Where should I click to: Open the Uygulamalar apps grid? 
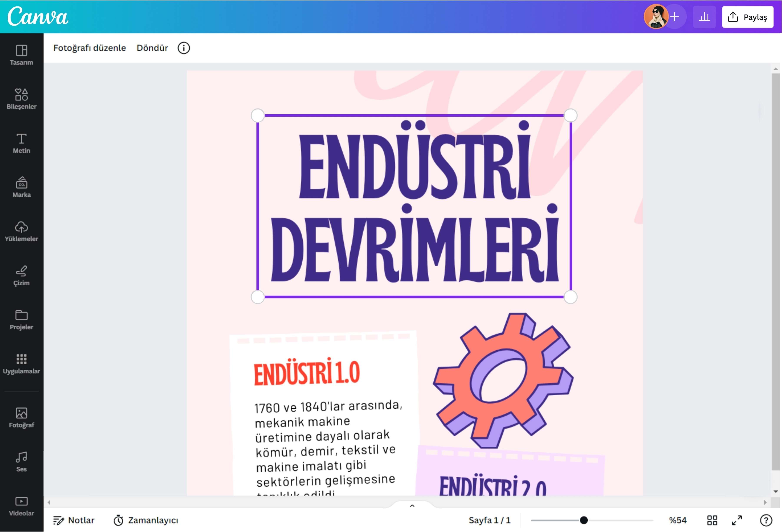pyautogui.click(x=22, y=364)
